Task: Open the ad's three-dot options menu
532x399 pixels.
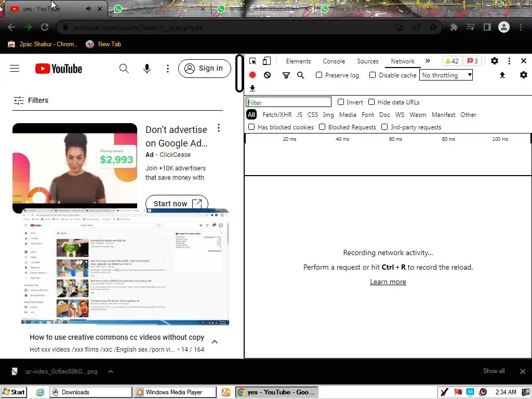Action: point(219,128)
